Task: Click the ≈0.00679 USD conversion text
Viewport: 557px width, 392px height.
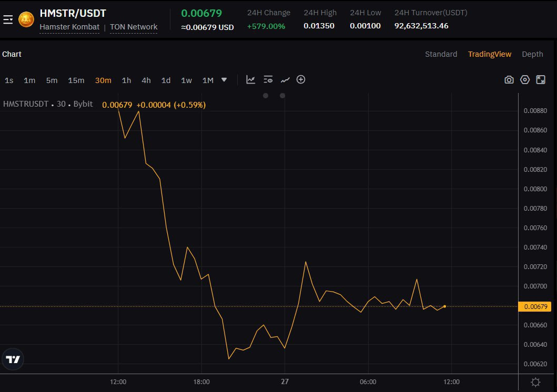Action: [x=207, y=27]
